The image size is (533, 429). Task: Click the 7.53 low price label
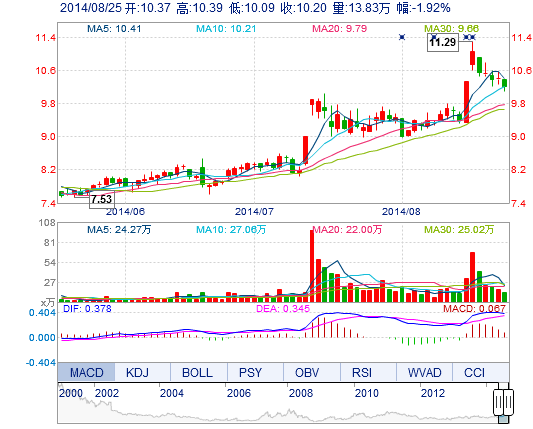pos(102,199)
